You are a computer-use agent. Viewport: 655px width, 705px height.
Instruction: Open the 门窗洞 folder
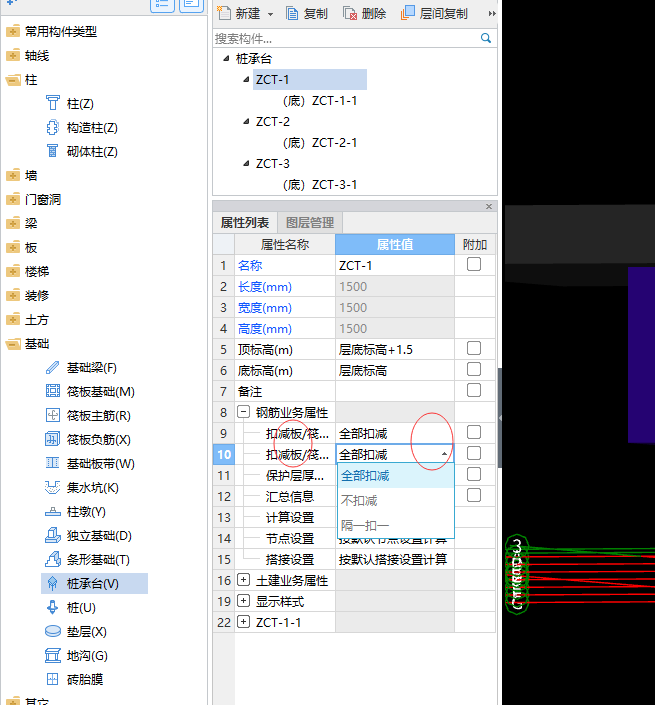click(x=13, y=199)
